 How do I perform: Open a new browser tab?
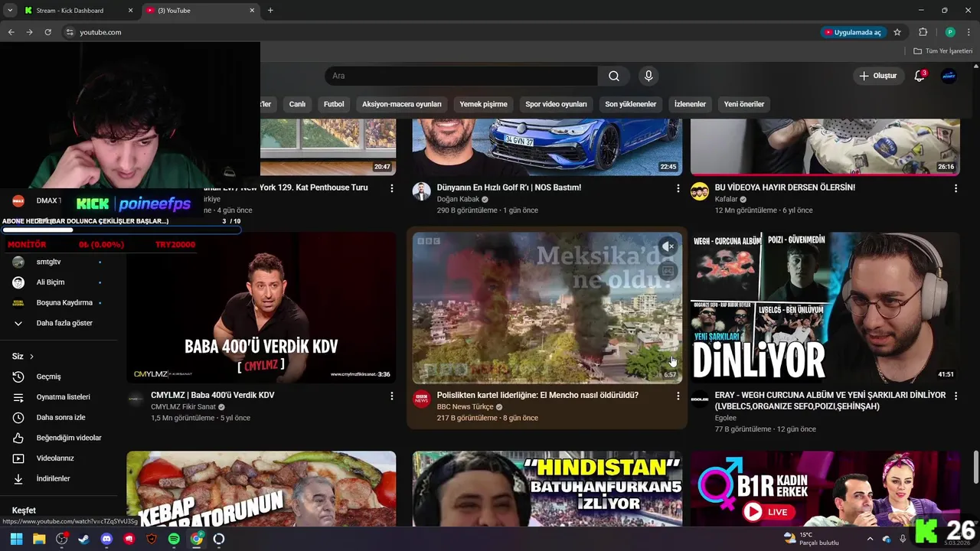pos(270,11)
